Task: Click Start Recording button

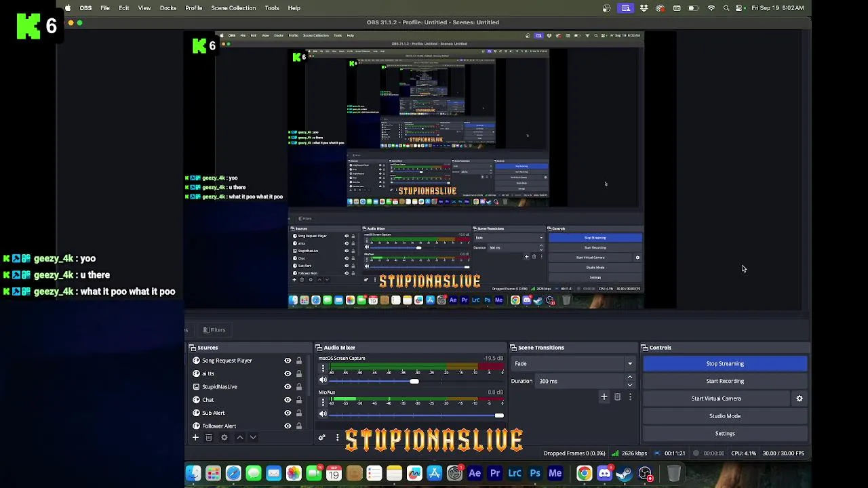Action: (725, 381)
